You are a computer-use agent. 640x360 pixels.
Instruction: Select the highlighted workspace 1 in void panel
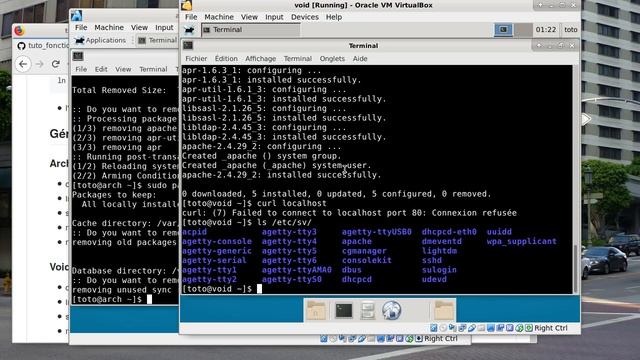click(x=503, y=30)
